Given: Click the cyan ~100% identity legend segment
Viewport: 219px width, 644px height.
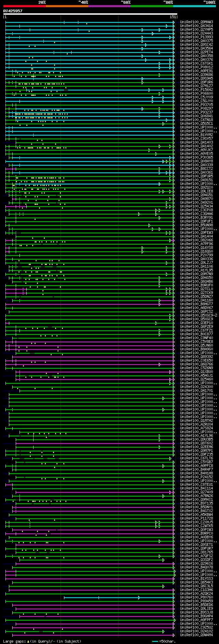Looking at the screenshot, I should 194,6.
